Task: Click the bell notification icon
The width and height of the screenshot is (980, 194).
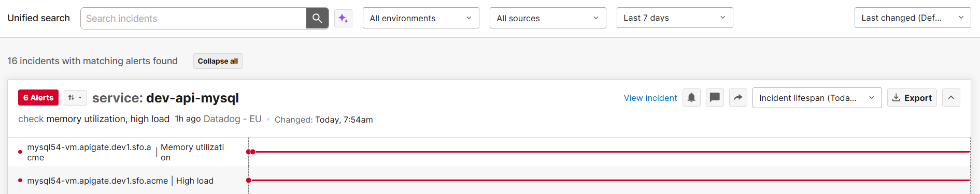Action: pyautogui.click(x=691, y=98)
